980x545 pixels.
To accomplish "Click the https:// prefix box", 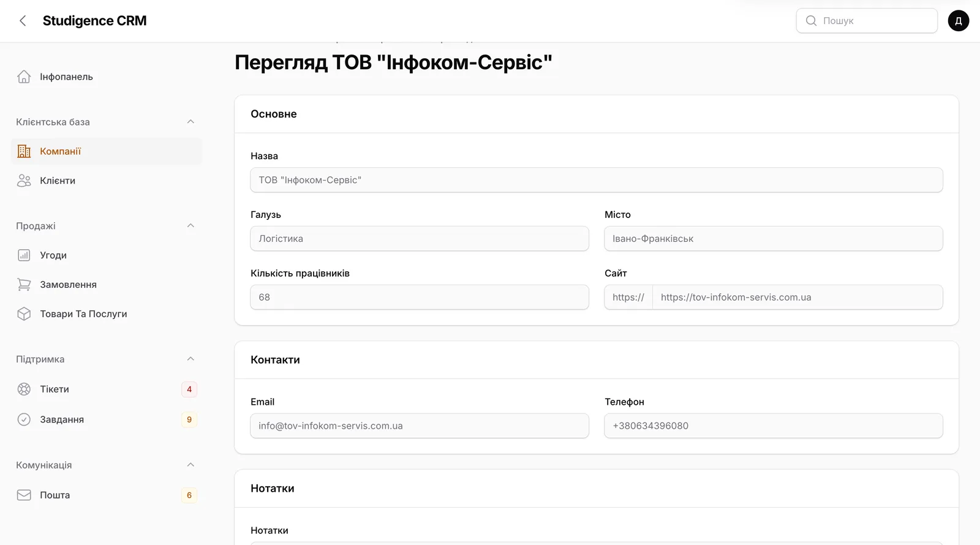I will pos(628,297).
